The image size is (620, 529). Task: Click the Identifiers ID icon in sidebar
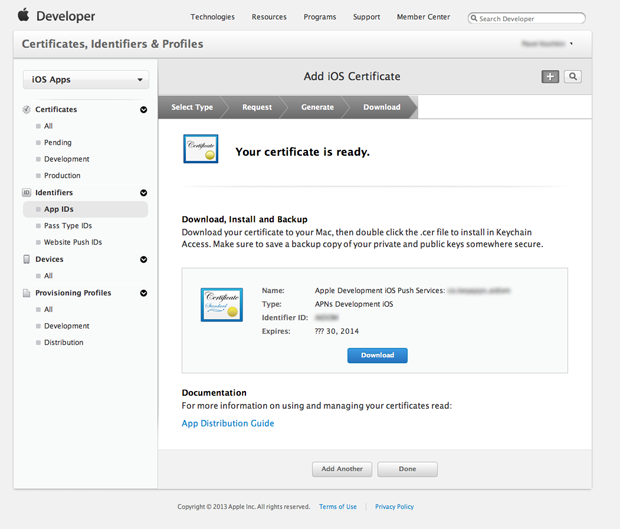point(26,193)
